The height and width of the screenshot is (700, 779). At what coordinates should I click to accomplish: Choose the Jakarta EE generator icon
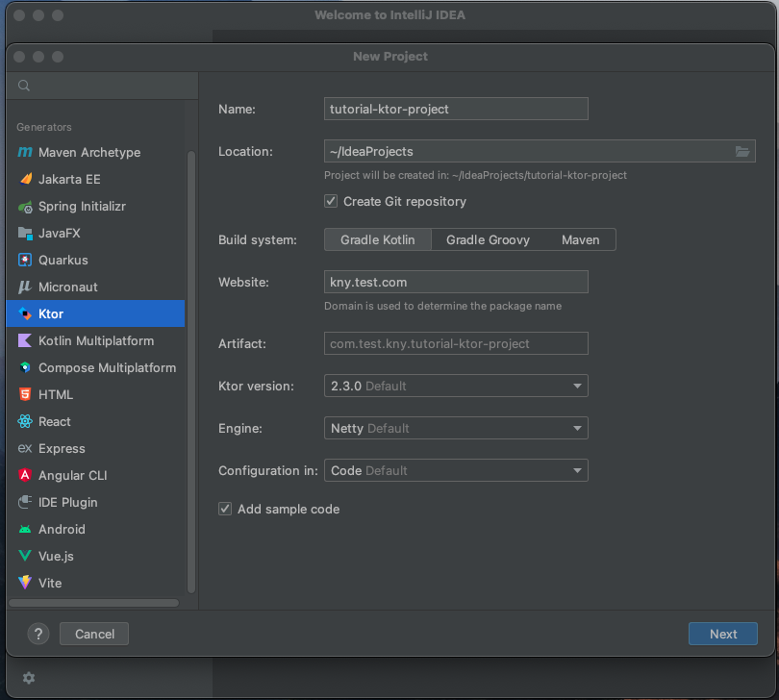pyautogui.click(x=25, y=179)
